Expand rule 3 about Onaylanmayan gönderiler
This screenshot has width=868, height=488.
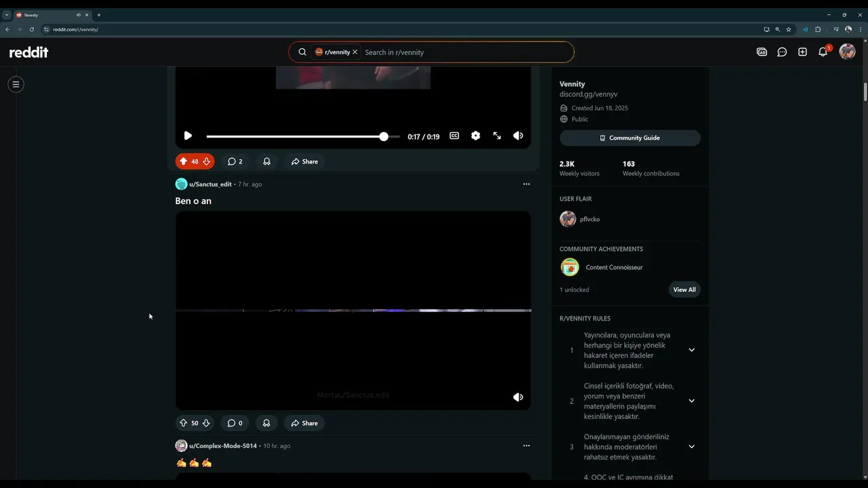(x=692, y=447)
